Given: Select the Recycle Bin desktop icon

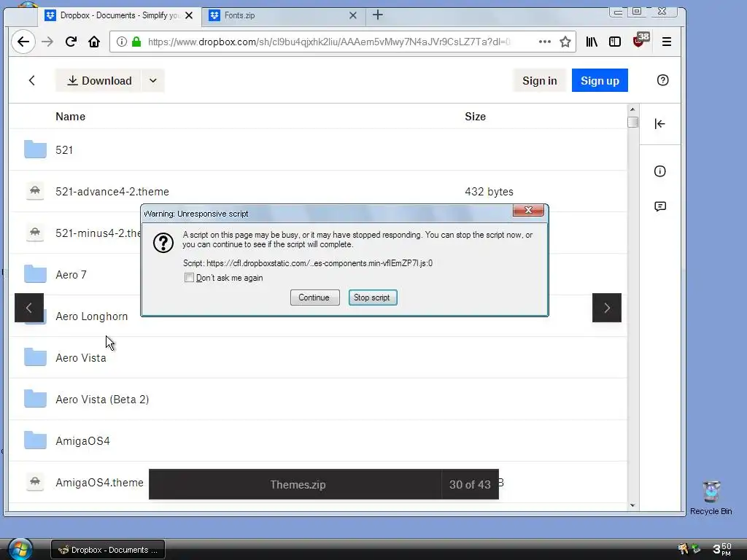Looking at the screenshot, I should (x=711, y=498).
